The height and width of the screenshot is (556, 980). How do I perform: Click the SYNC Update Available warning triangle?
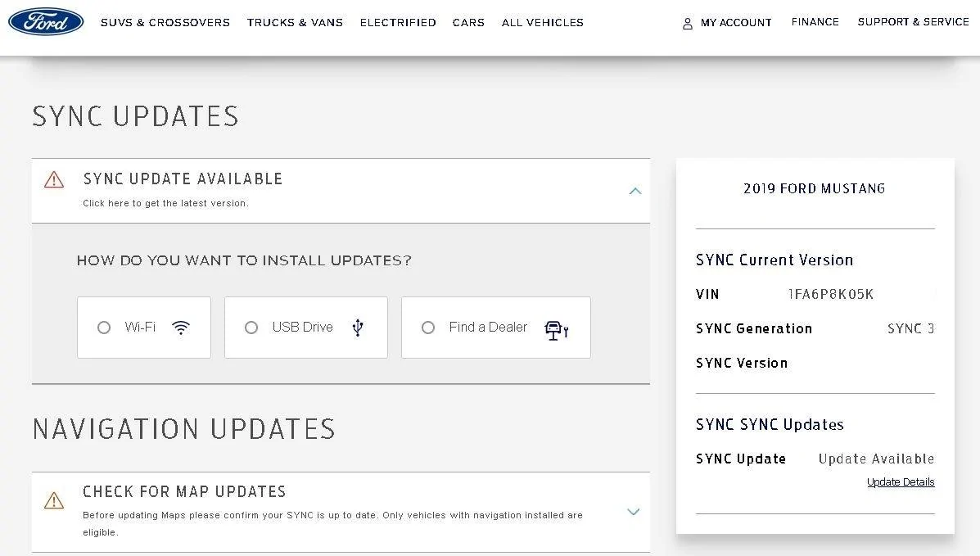click(54, 180)
